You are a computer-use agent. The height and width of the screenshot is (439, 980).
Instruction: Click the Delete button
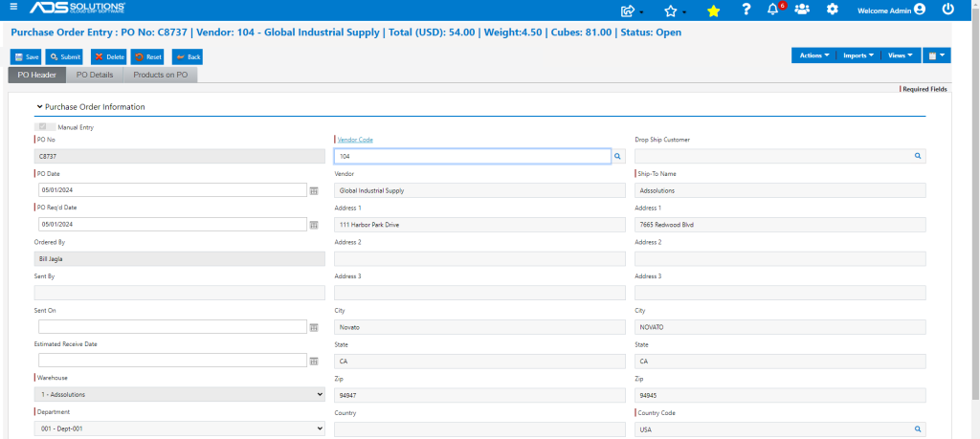[109, 56]
